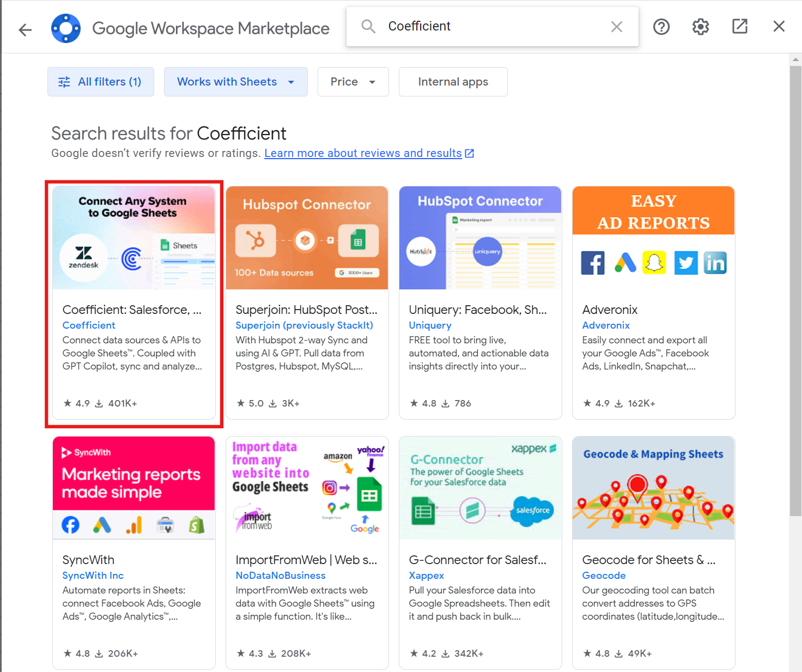Click the vertical scrollbar thumb
Image resolution: width=802 pixels, height=672 pixels.
[795, 290]
